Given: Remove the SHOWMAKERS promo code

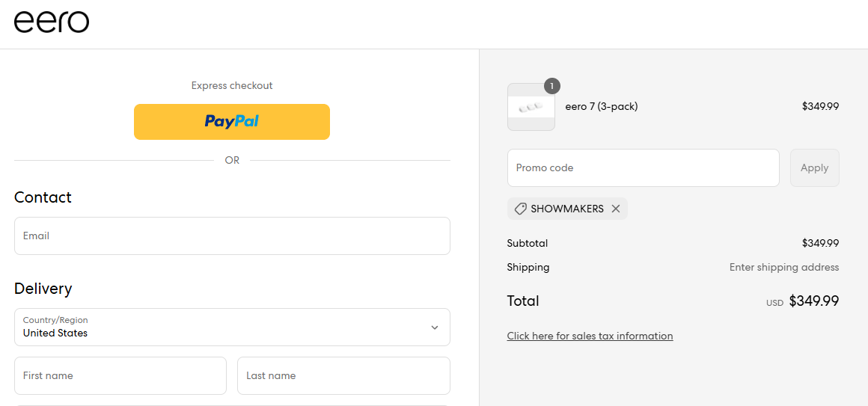Looking at the screenshot, I should [x=616, y=209].
